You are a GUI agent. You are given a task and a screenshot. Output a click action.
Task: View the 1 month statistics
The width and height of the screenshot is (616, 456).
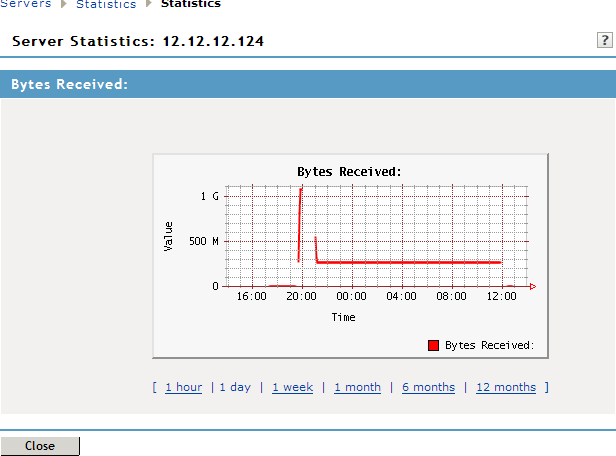coord(358,387)
